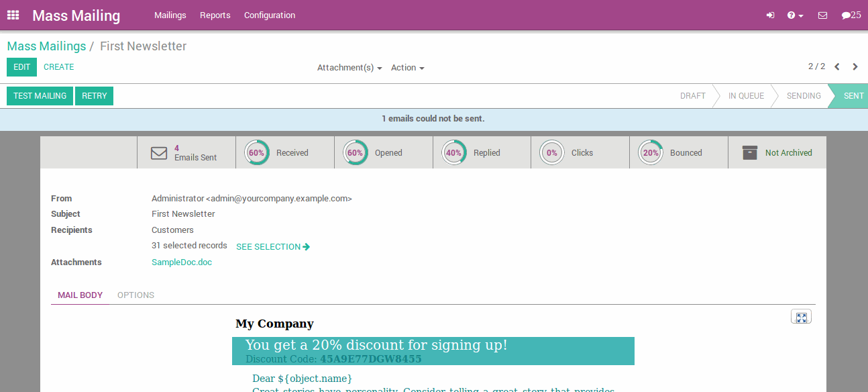Switch to the OPTIONS tab
Screen dimensions: 868x392
135,295
